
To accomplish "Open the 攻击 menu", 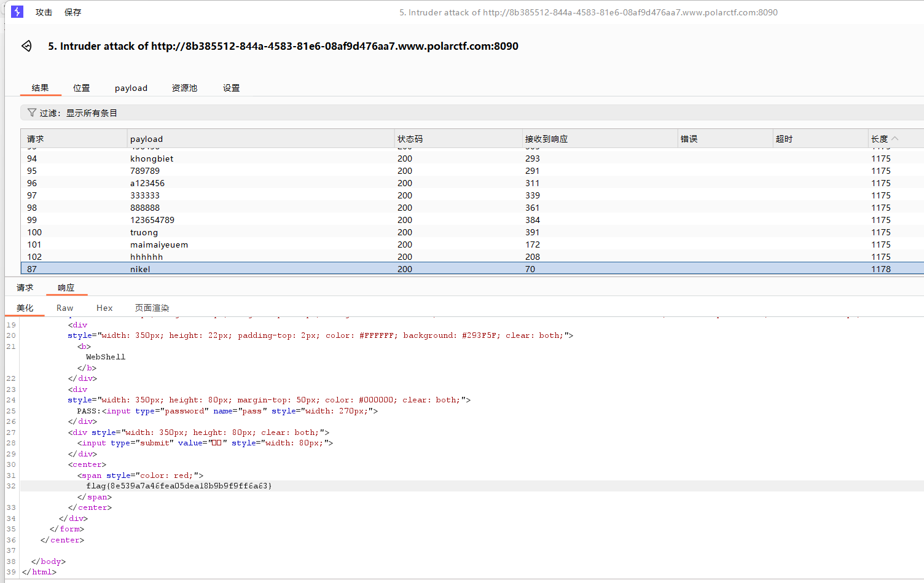I will coord(44,12).
